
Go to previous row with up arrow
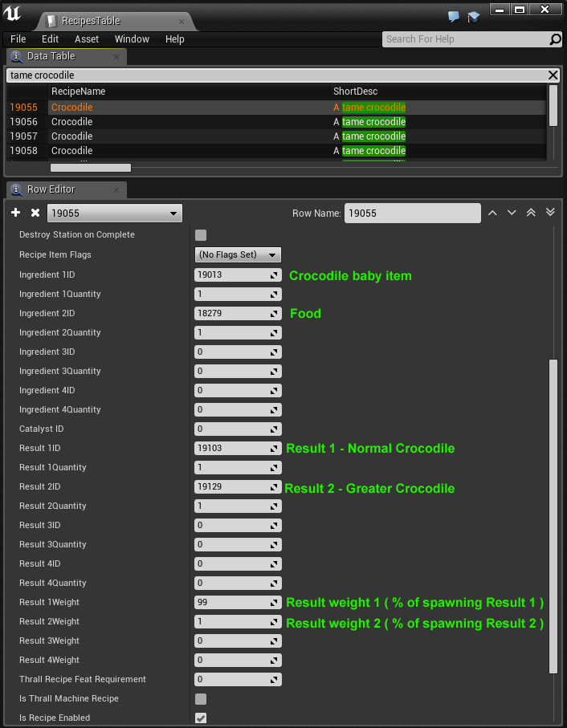pyautogui.click(x=492, y=213)
